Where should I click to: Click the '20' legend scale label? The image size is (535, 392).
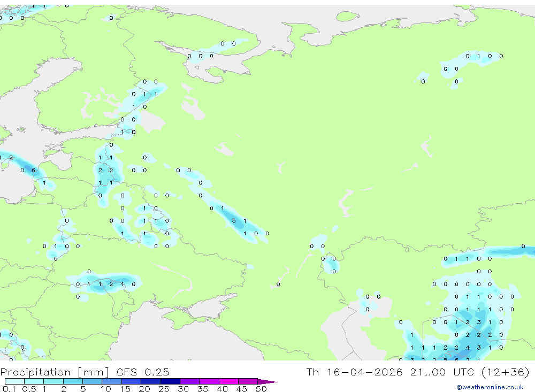(144, 389)
